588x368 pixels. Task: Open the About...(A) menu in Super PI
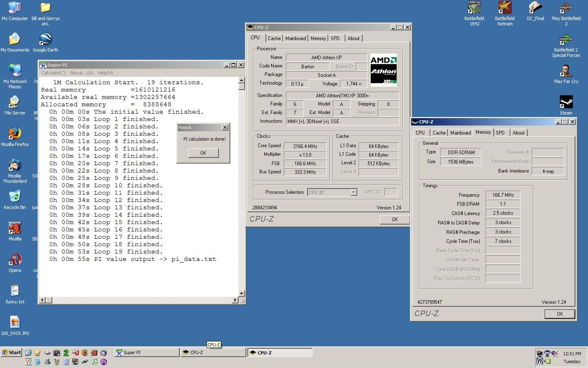(82, 73)
